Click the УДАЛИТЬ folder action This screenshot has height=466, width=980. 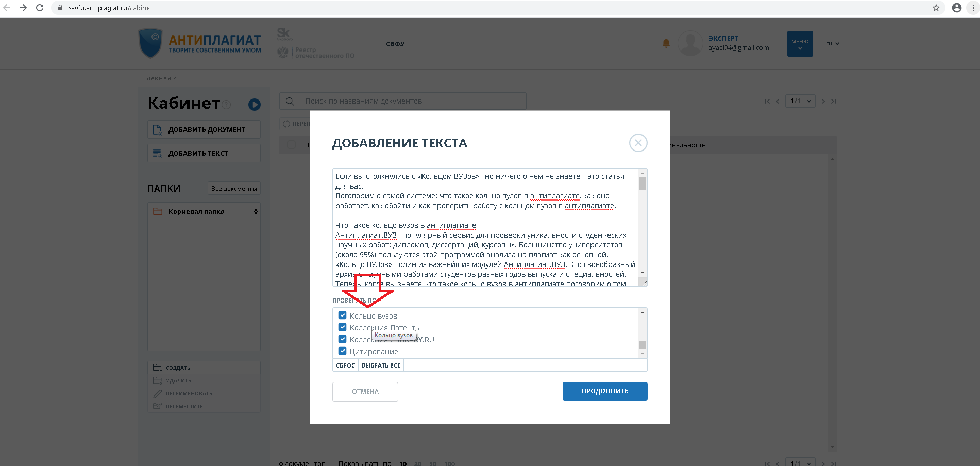(204, 380)
